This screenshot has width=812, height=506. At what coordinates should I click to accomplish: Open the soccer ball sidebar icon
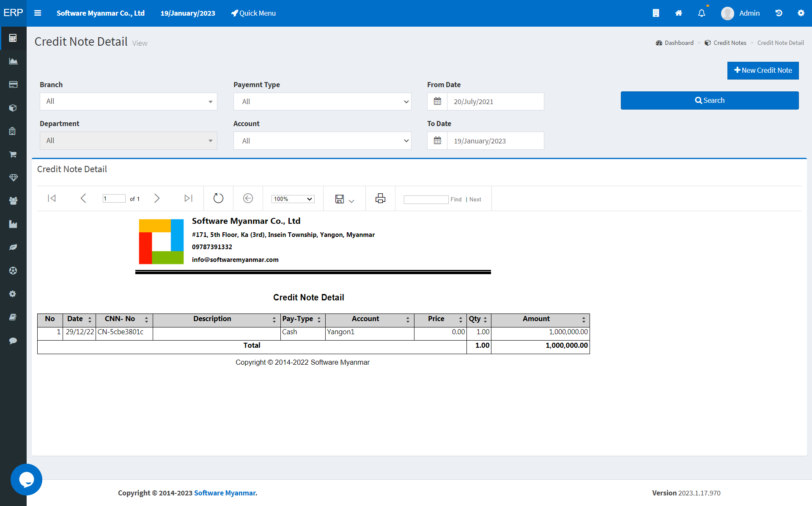pos(13,271)
